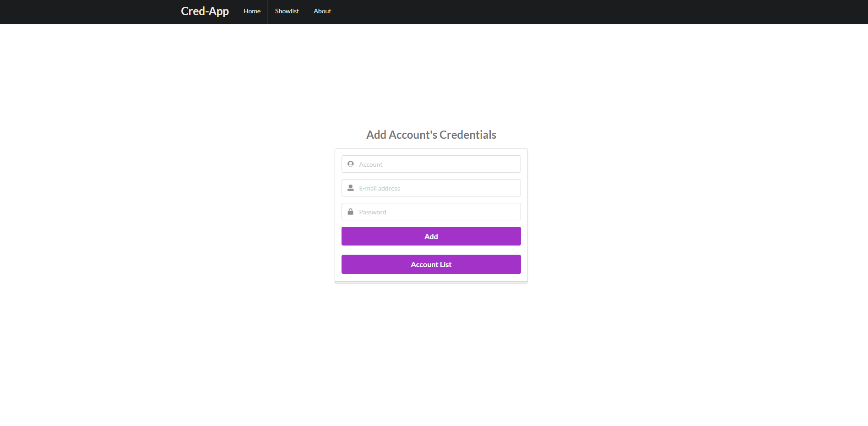868x426 pixels.
Task: Click the padlock icon in Password field
Action: point(350,211)
